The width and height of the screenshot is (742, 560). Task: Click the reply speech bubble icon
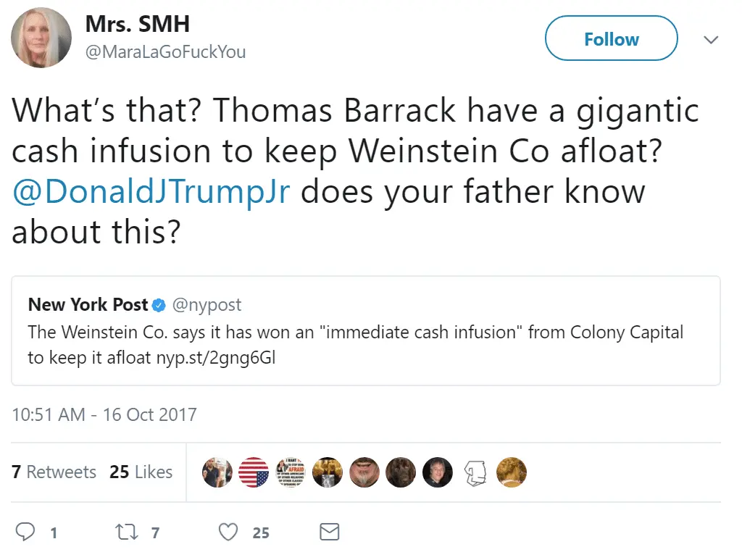(x=26, y=532)
